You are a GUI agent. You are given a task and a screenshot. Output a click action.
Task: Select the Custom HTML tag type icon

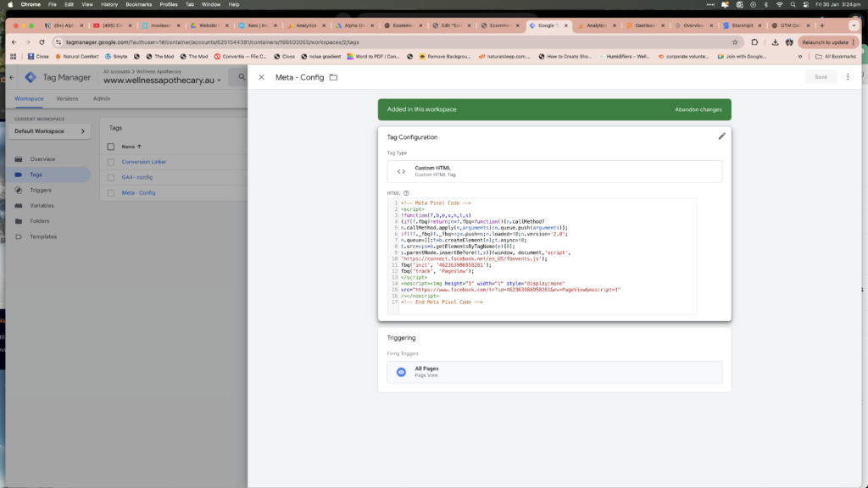click(x=401, y=171)
